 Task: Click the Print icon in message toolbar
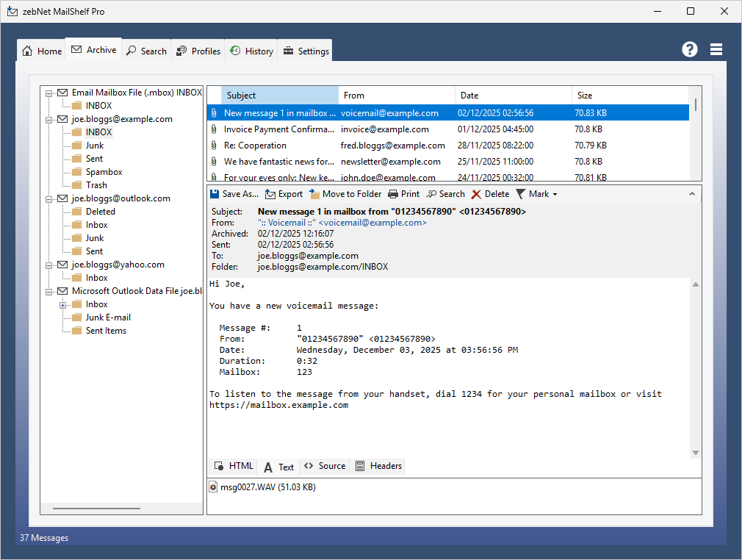pyautogui.click(x=393, y=194)
